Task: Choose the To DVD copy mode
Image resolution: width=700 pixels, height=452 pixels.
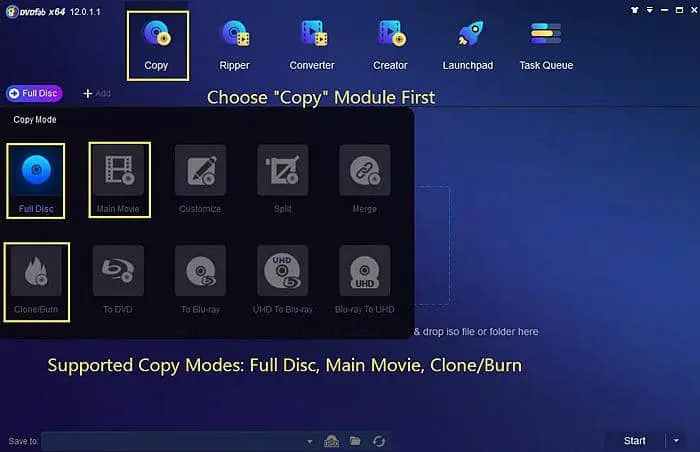Action: coord(118,280)
